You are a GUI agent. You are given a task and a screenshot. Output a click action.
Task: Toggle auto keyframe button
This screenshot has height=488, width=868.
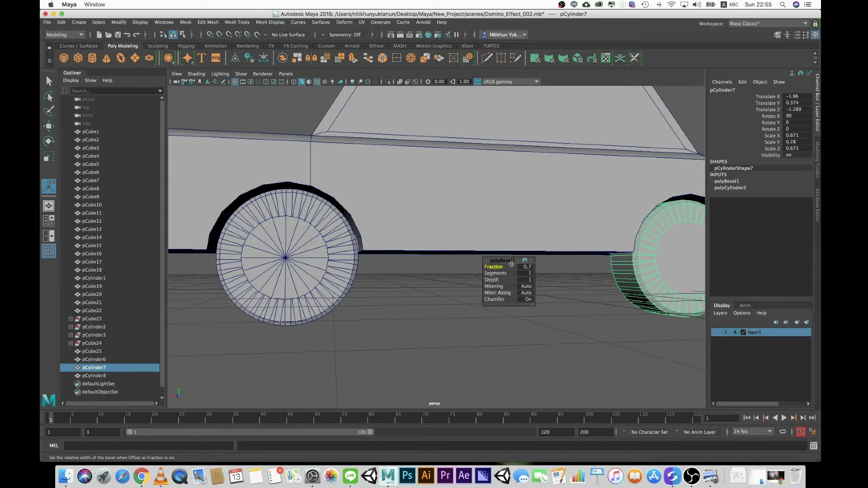point(801,432)
